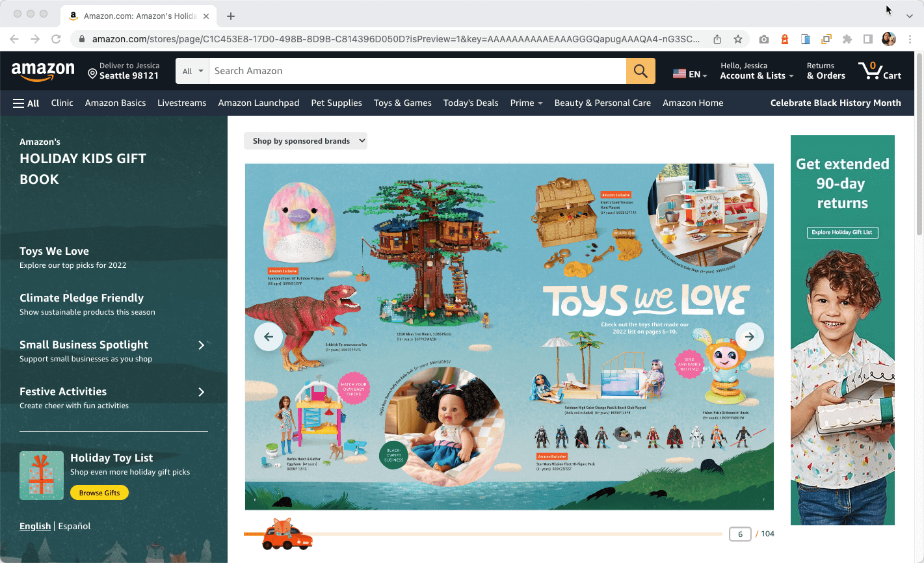
Task: Switch language to Español
Action: (x=75, y=526)
